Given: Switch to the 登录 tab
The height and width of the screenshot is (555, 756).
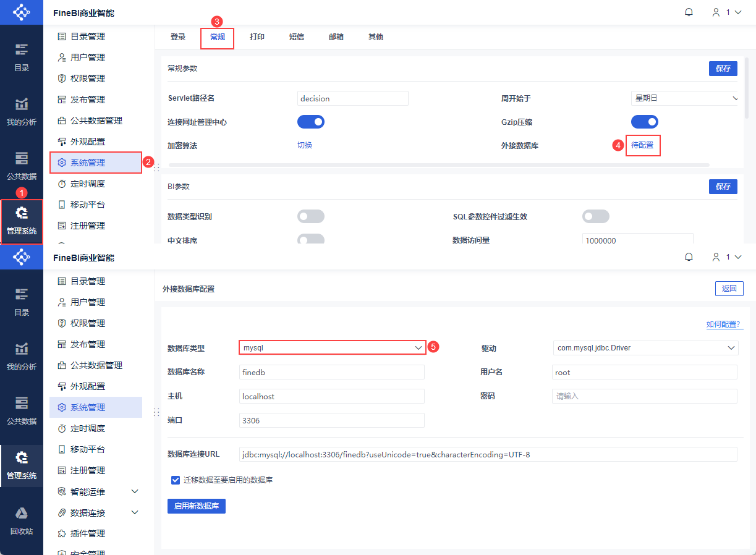Looking at the screenshot, I should [x=178, y=37].
